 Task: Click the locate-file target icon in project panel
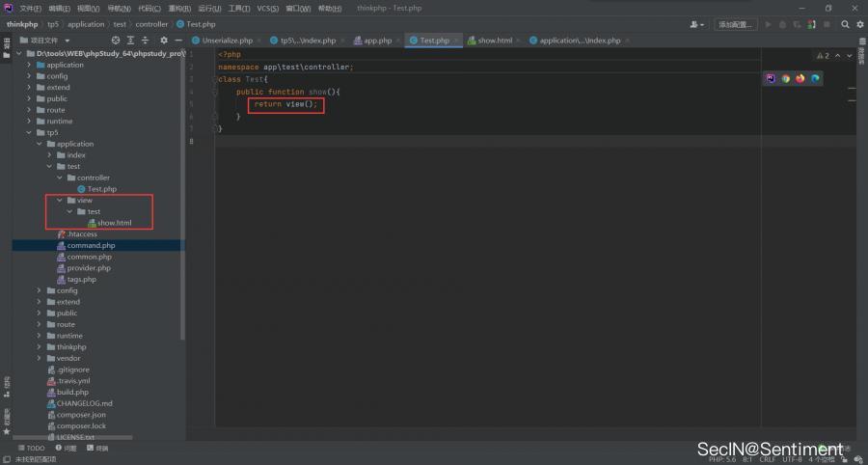pos(116,41)
